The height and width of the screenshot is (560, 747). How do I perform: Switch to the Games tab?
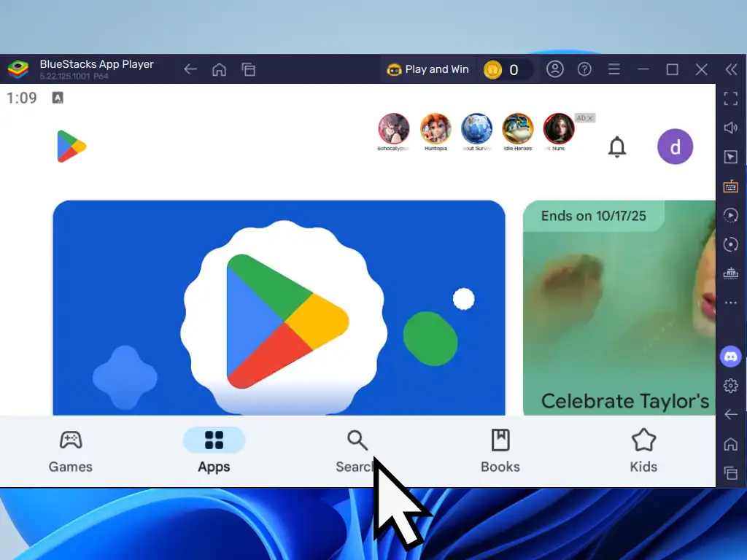pos(71,451)
